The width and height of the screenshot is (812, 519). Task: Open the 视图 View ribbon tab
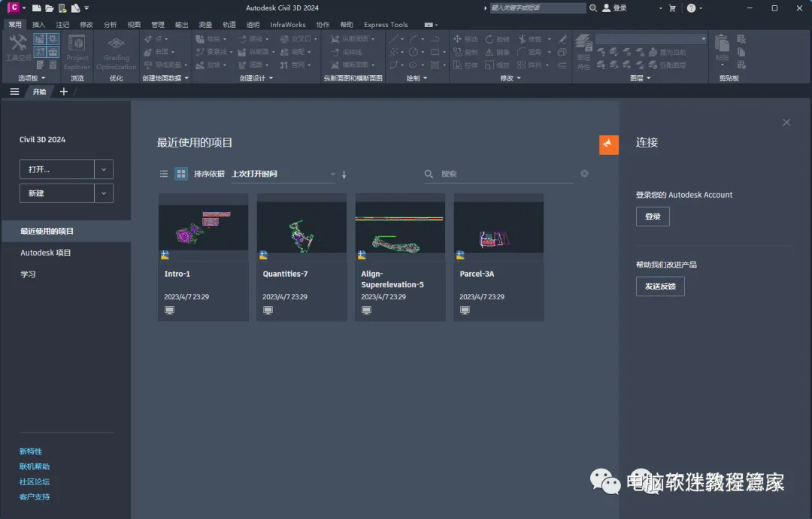pos(134,24)
